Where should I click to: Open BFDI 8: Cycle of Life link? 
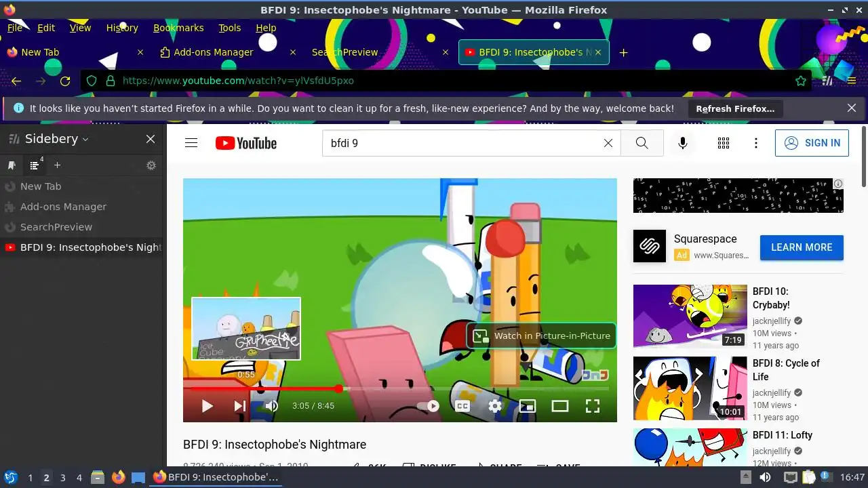[786, 370]
